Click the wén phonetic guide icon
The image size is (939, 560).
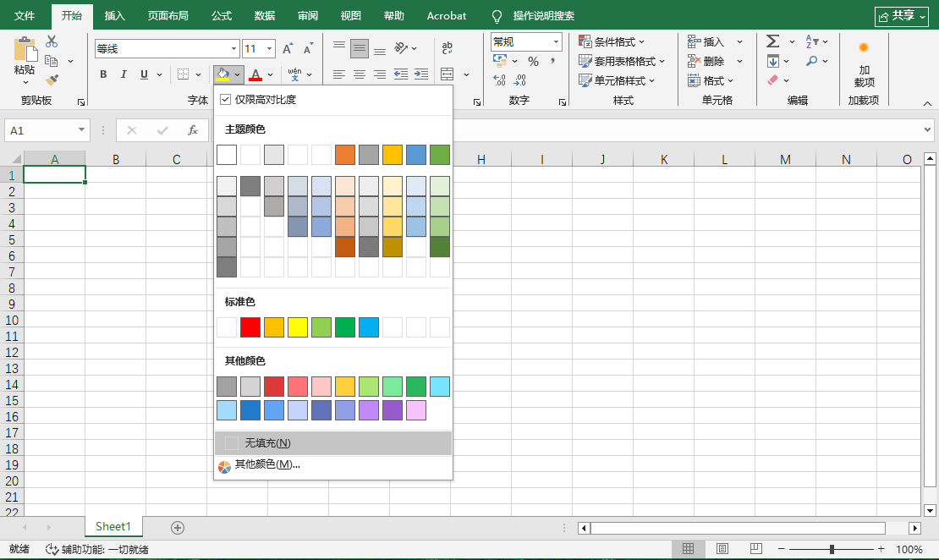[x=294, y=74]
